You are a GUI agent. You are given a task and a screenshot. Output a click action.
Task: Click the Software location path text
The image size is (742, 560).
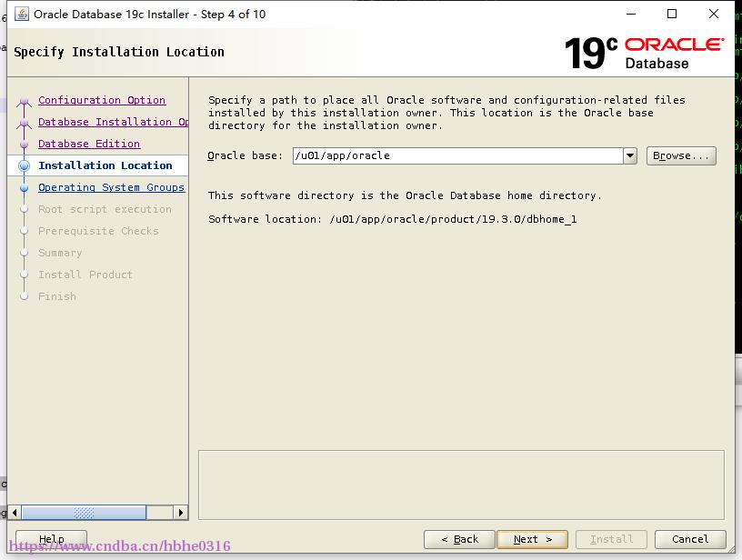(x=453, y=219)
